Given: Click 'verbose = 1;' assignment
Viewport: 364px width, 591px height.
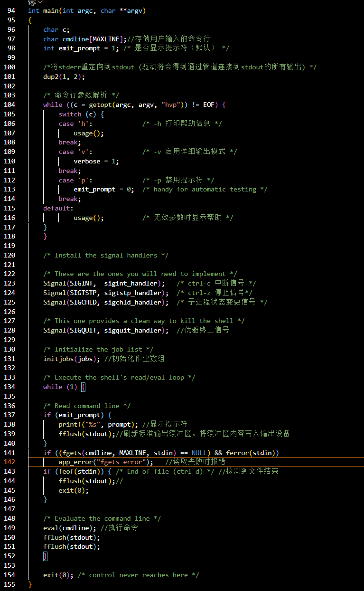Looking at the screenshot, I should coord(96,161).
